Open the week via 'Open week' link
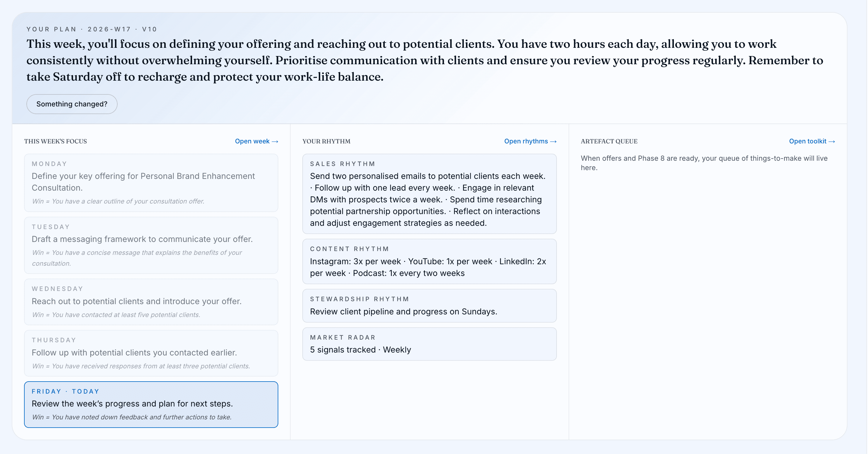This screenshot has height=454, width=868. pos(256,141)
